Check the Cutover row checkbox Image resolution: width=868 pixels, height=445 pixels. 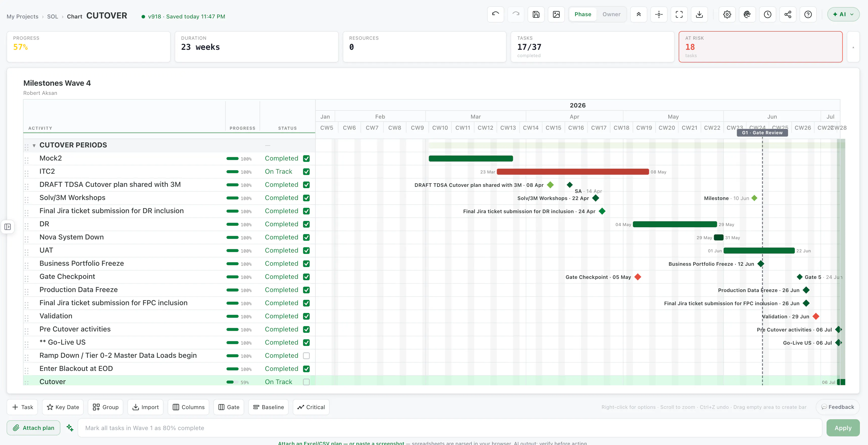pyautogui.click(x=306, y=382)
